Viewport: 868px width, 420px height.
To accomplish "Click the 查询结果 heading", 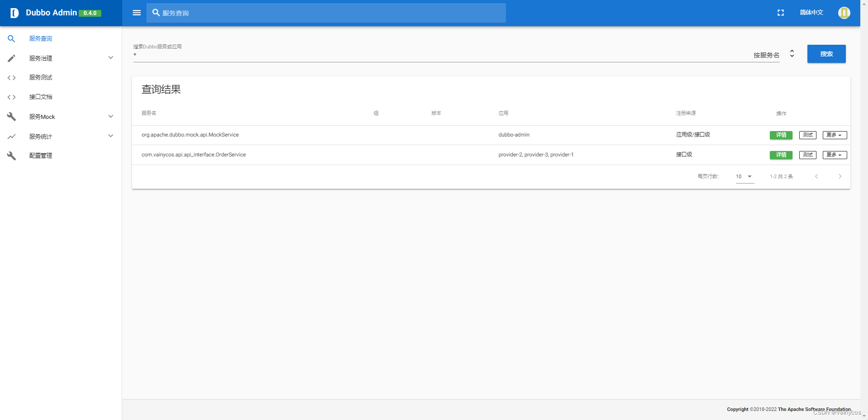I will [x=161, y=90].
